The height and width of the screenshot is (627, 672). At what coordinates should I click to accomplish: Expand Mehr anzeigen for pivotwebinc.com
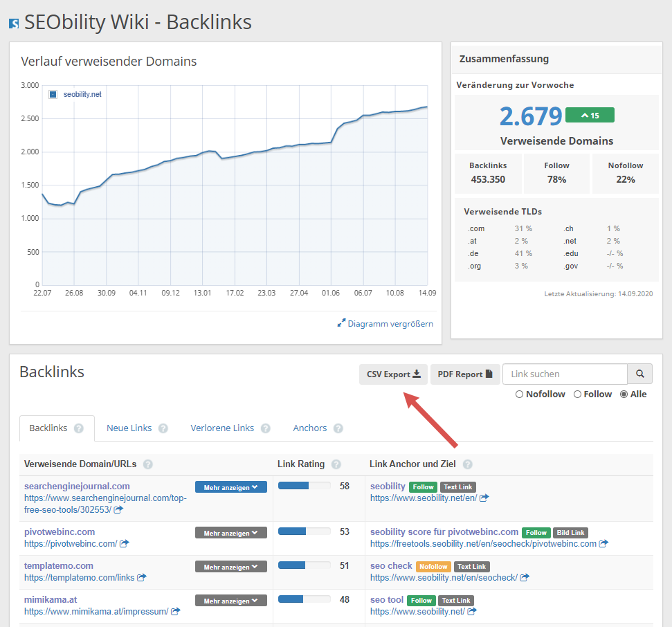(231, 533)
